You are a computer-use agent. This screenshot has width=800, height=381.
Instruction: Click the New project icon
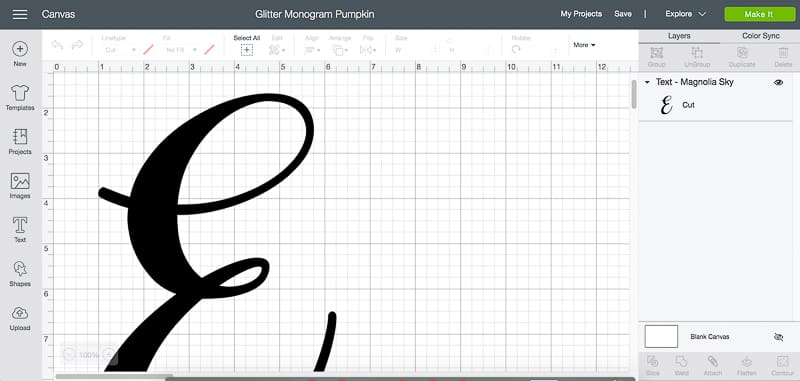20,49
